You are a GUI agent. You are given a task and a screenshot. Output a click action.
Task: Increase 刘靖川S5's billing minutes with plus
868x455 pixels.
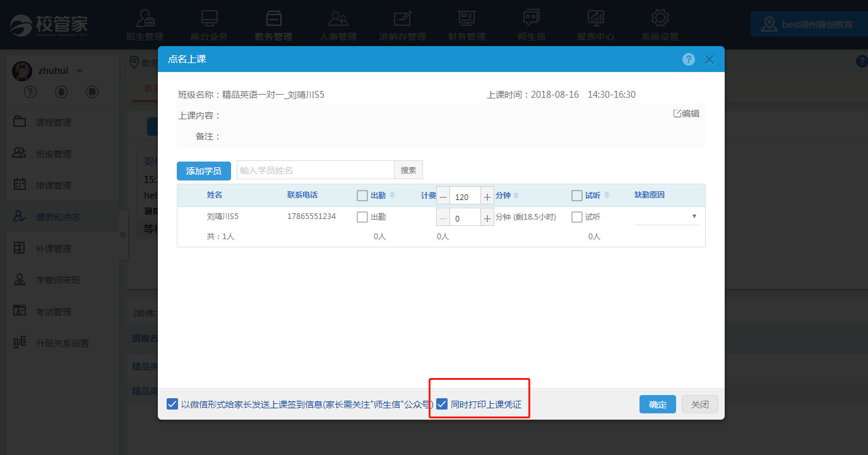tap(487, 218)
